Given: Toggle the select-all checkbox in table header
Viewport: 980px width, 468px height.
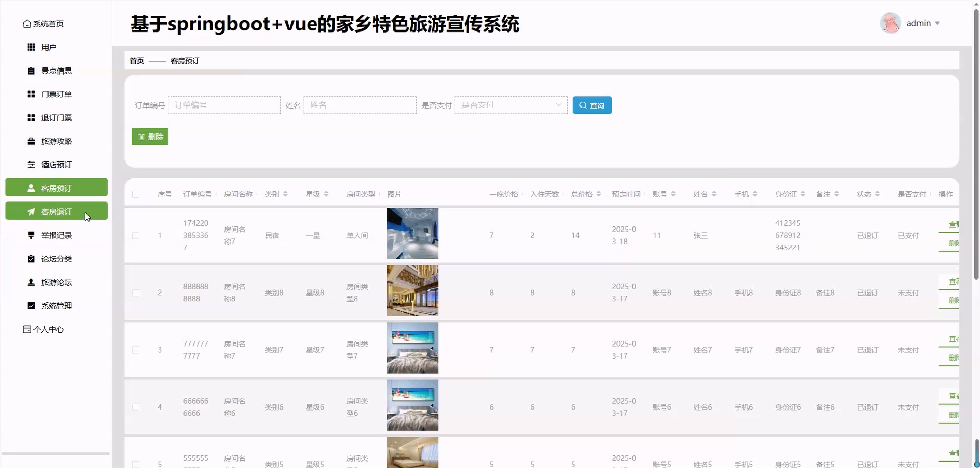Looking at the screenshot, I should coord(136,194).
